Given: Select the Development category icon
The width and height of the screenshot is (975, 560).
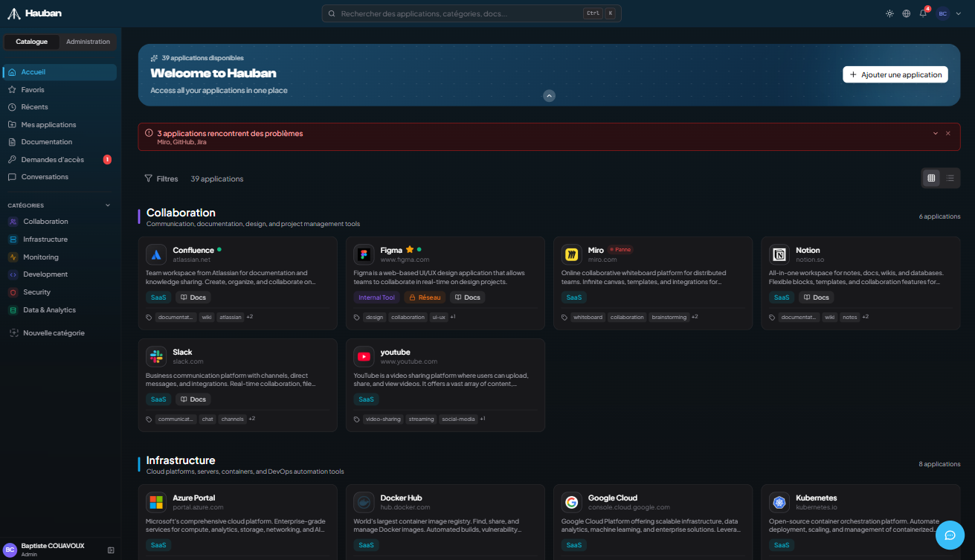Looking at the screenshot, I should pos(13,274).
